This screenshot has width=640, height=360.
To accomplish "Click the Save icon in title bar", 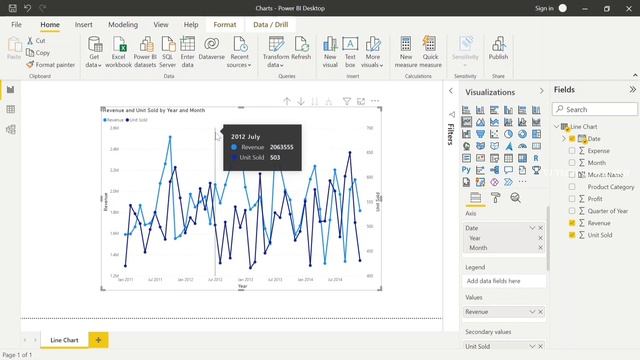I will pyautogui.click(x=13, y=8).
